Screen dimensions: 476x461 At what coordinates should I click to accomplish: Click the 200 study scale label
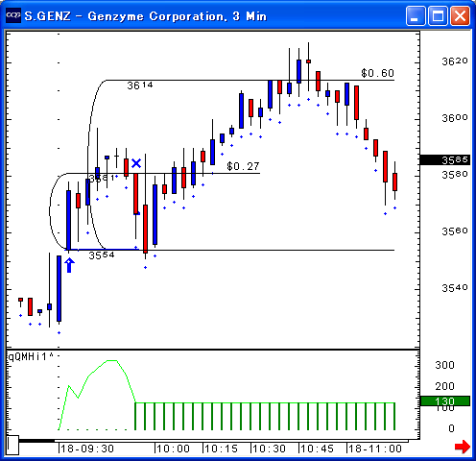[445, 386]
